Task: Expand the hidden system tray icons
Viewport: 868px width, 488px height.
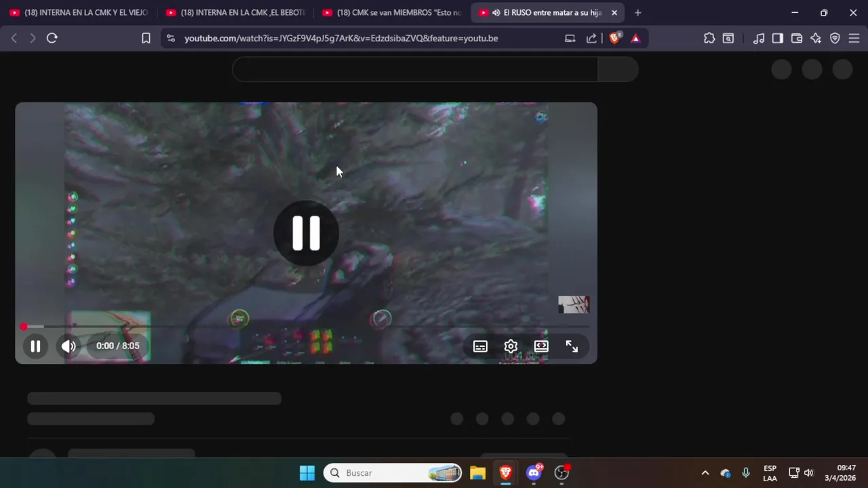Action: coord(705,473)
